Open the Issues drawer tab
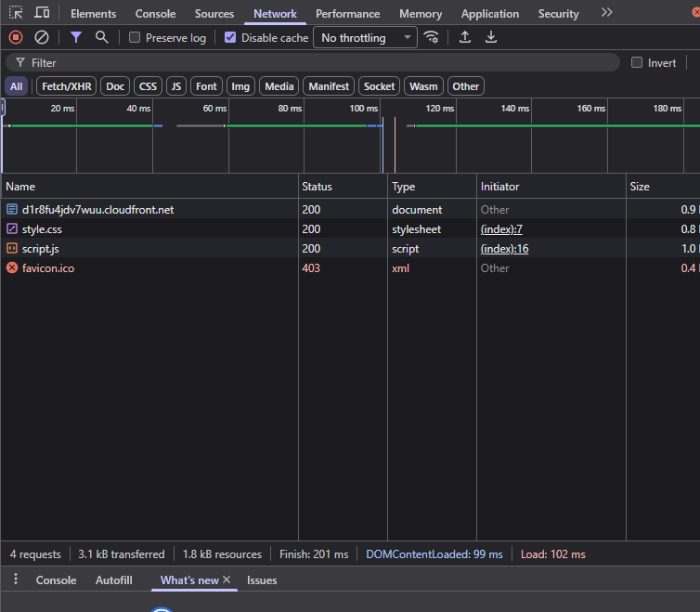 [262, 580]
